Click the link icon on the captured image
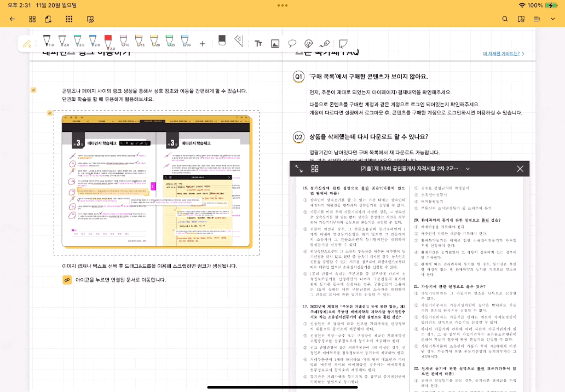Viewport: 565px width, 392px height. 50,113
